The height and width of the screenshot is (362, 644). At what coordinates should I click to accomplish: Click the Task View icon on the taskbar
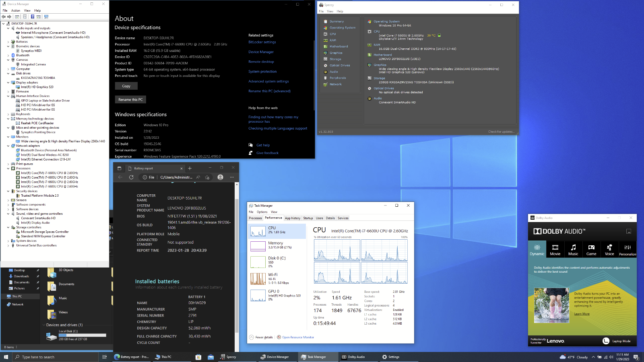coord(104,357)
